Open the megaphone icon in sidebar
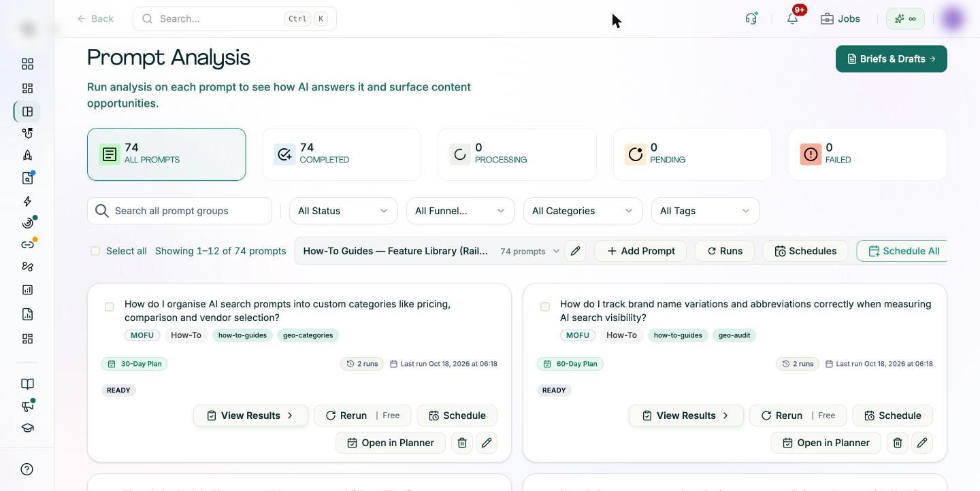Image resolution: width=980 pixels, height=491 pixels. [x=27, y=406]
